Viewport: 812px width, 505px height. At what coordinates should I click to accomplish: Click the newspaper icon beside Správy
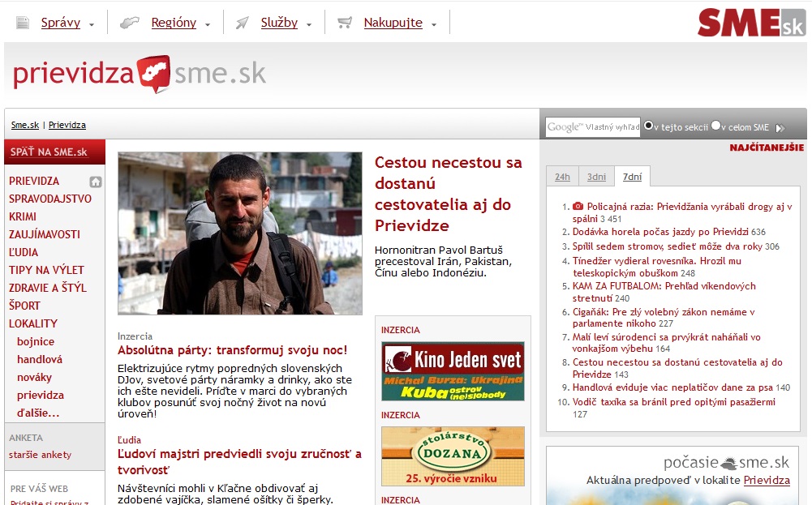click(x=23, y=23)
